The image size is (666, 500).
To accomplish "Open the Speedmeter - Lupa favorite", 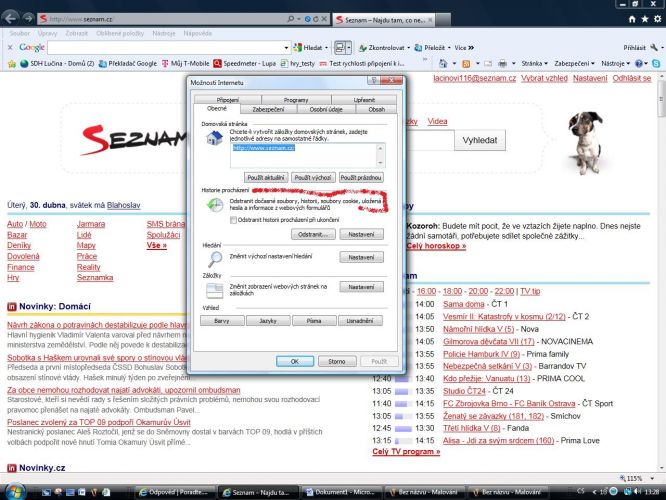I will (x=245, y=64).
